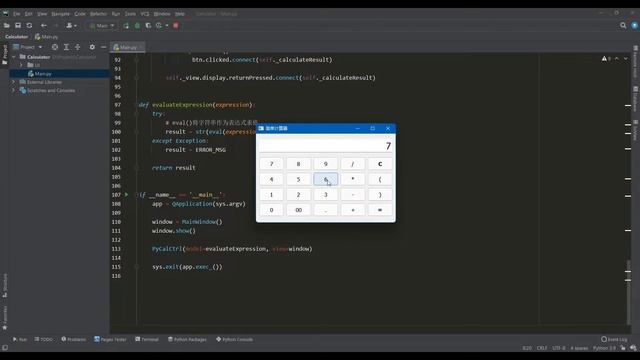The image size is (640, 360).
Task: Click calculator multiply button
Action: pos(353,180)
